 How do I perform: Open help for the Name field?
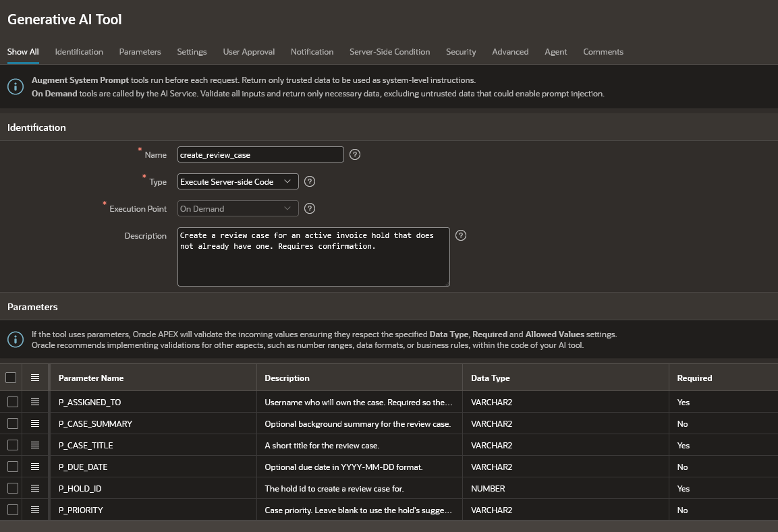[x=355, y=154]
